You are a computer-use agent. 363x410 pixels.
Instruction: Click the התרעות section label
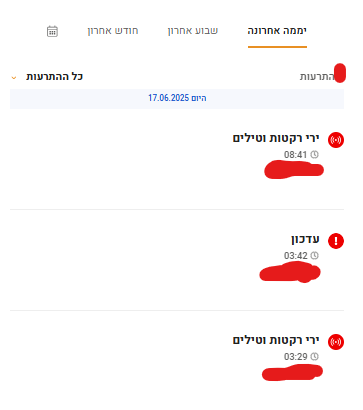(x=316, y=77)
